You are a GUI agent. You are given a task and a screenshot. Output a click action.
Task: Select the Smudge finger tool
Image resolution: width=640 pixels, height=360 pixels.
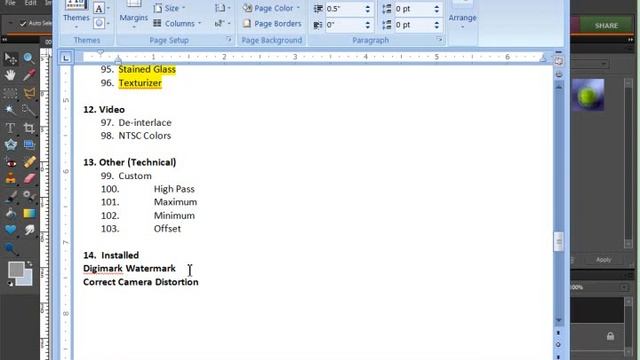(29, 230)
